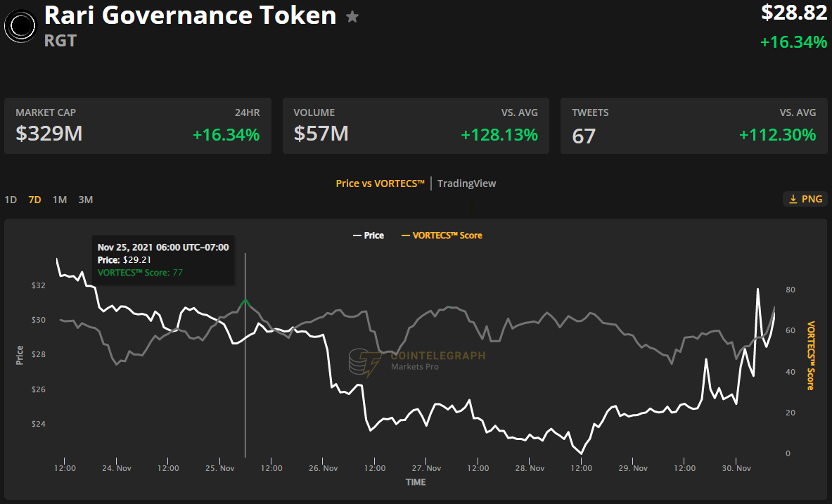The width and height of the screenshot is (832, 504).
Task: Click the $28.82 current price
Action: [793, 13]
